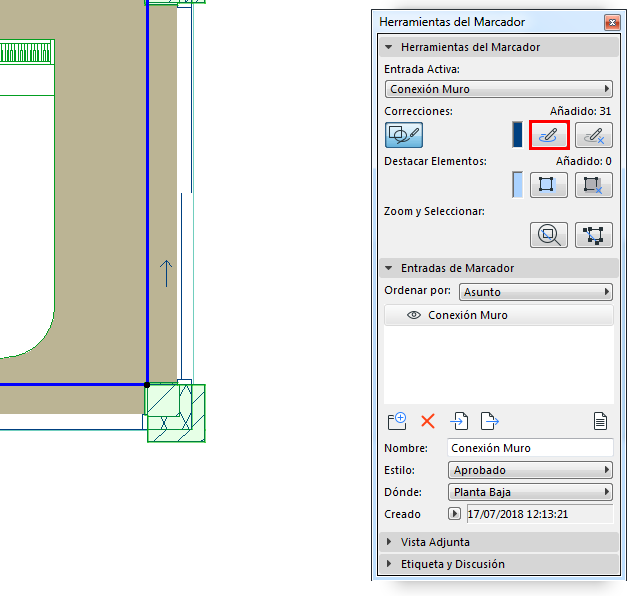Click the highlight elements add icon
This screenshot has width=627, height=596.
pos(549,185)
